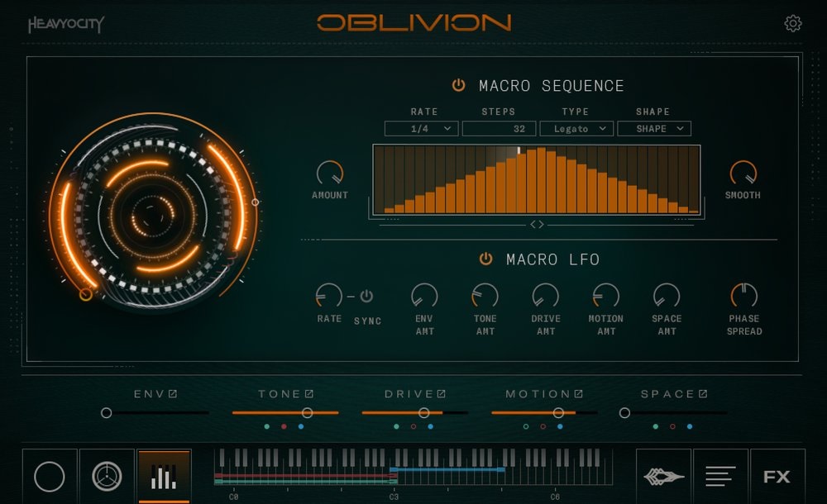827x504 pixels.
Task: Click the TONE macro slider handle
Action: coord(308,411)
